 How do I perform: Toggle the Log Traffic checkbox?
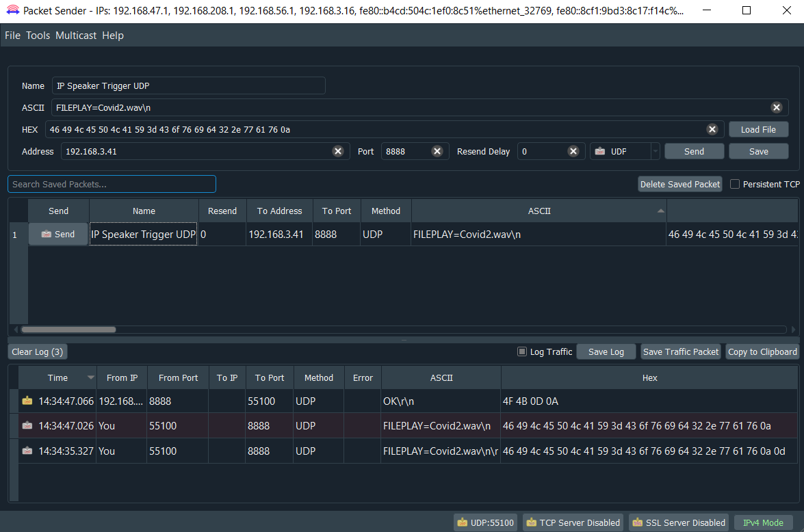522,351
